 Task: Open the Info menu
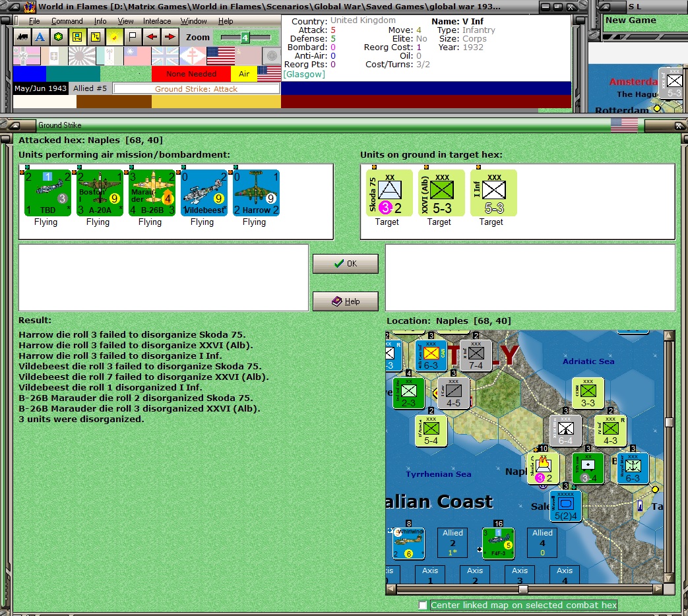(100, 21)
